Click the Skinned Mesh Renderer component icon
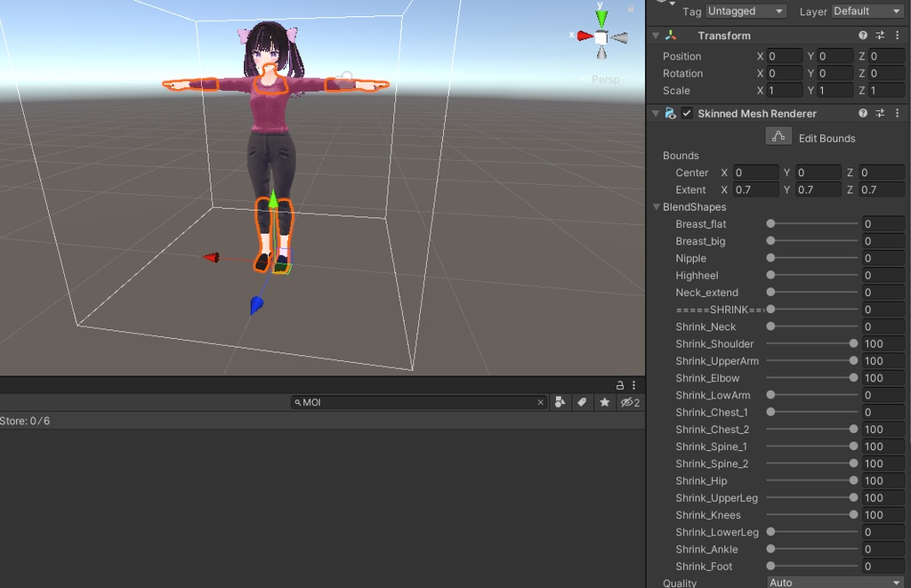Image resolution: width=911 pixels, height=588 pixels. point(671,113)
